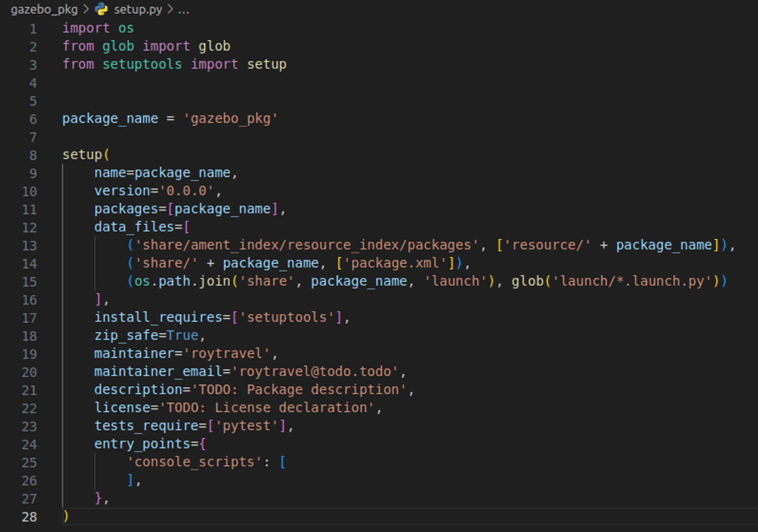Click the closing parenthesis on last line

click(66, 516)
